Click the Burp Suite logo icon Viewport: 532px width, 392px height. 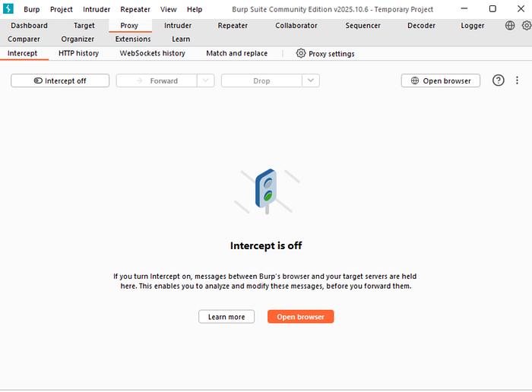click(x=8, y=8)
